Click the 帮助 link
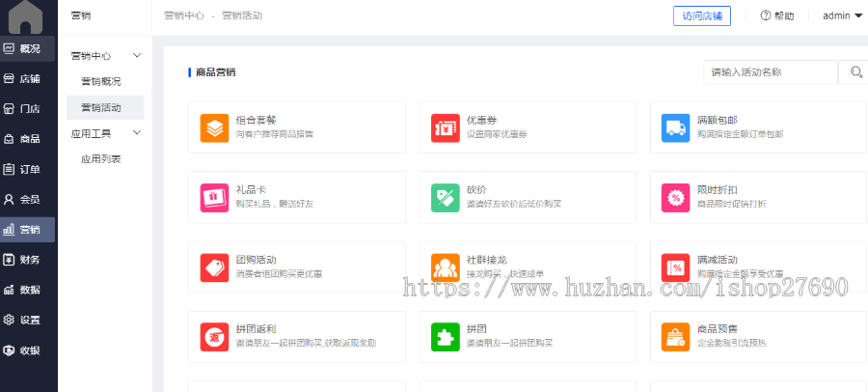Image resolution: width=868 pixels, height=392 pixels. (784, 16)
